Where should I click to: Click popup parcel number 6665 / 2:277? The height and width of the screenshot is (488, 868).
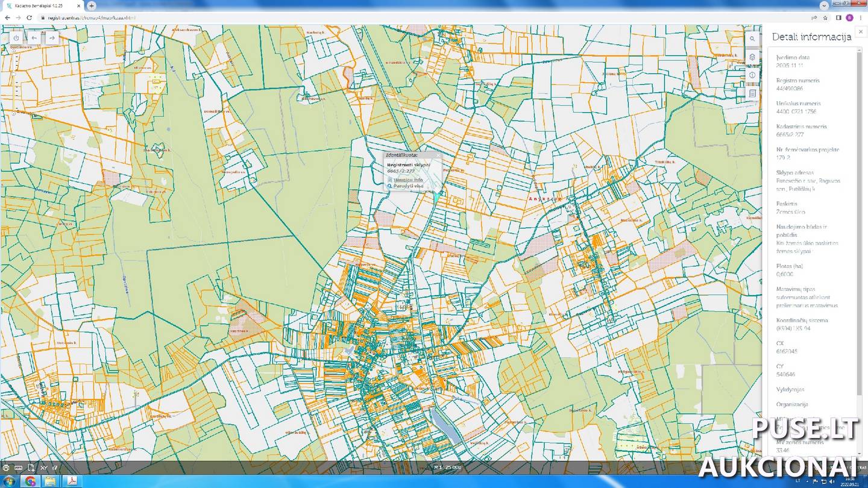click(401, 170)
